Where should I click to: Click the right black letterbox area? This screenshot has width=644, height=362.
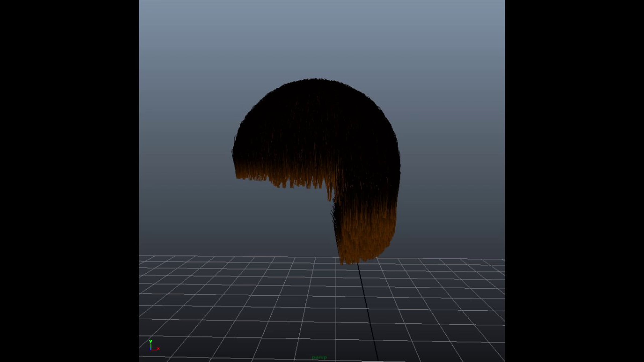(x=574, y=181)
